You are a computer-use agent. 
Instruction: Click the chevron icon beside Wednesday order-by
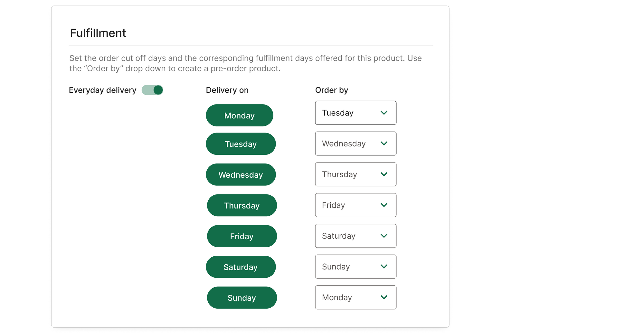pos(384,143)
